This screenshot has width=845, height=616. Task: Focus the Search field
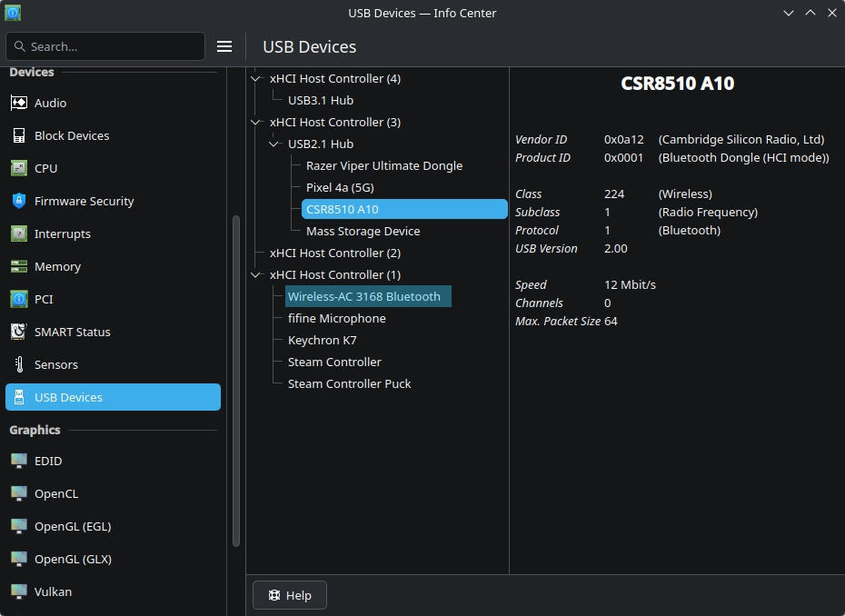tap(105, 46)
